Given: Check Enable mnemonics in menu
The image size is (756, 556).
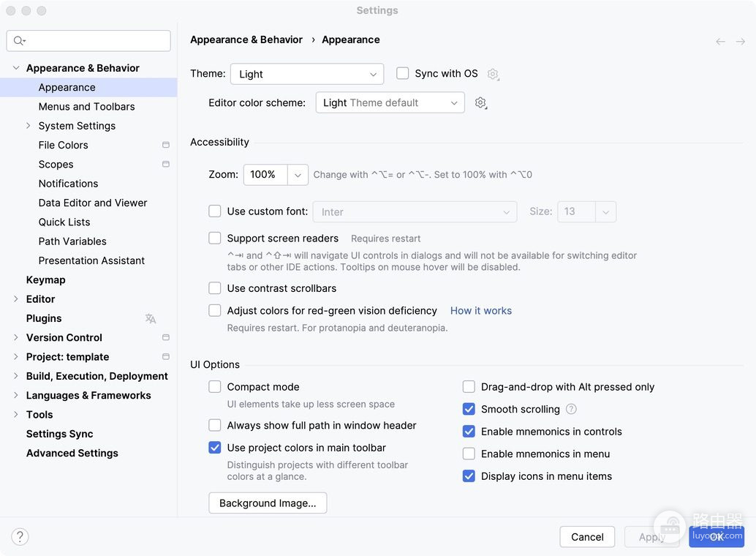Looking at the screenshot, I should [x=469, y=454].
